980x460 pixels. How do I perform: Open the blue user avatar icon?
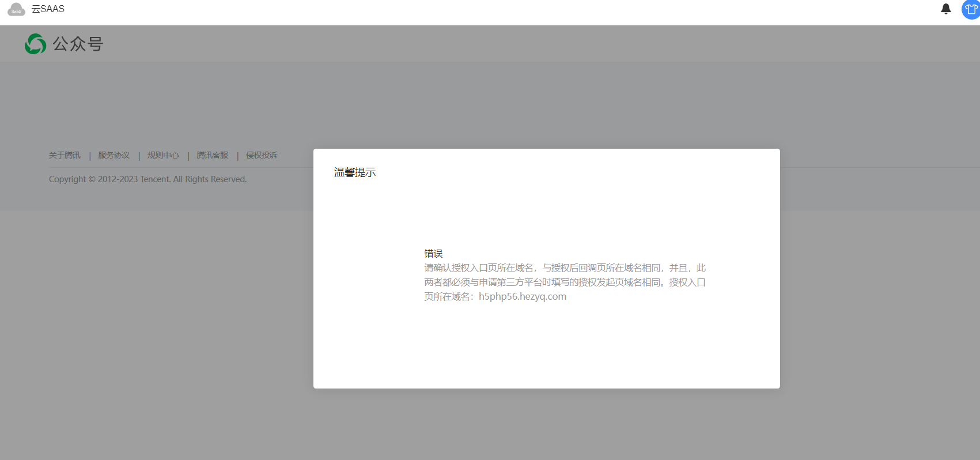971,9
